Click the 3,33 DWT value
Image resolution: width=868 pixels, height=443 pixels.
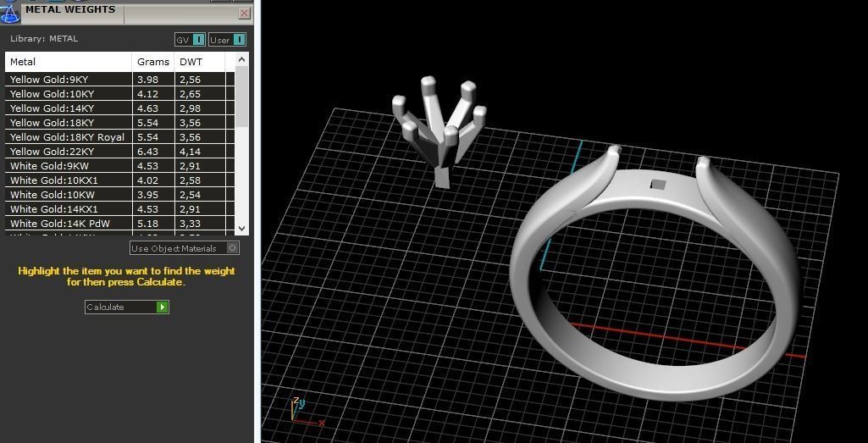pyautogui.click(x=190, y=224)
